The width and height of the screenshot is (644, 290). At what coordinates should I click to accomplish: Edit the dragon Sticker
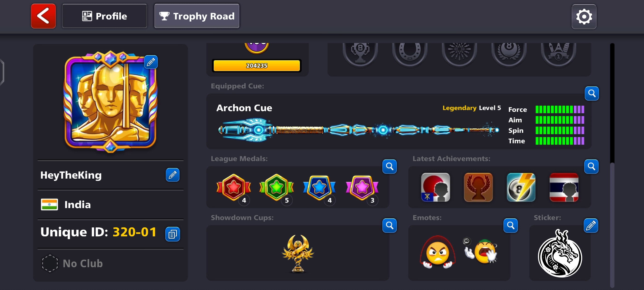(x=591, y=226)
